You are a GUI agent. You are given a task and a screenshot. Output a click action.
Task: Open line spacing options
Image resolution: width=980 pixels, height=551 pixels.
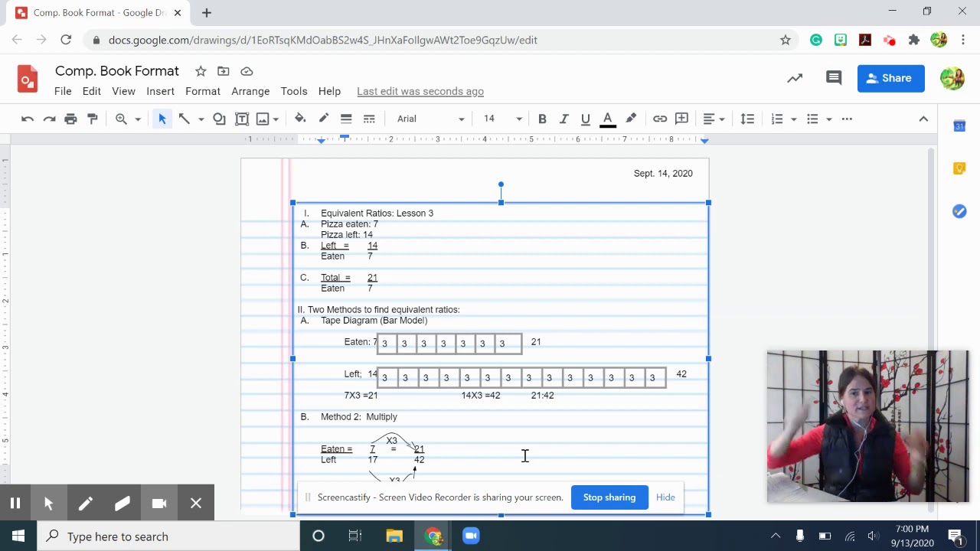pyautogui.click(x=747, y=119)
